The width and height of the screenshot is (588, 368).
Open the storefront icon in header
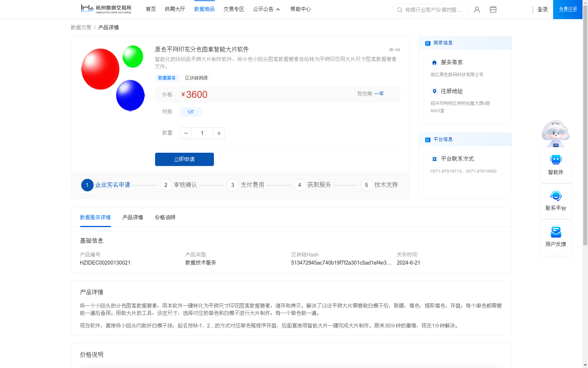coord(493,10)
